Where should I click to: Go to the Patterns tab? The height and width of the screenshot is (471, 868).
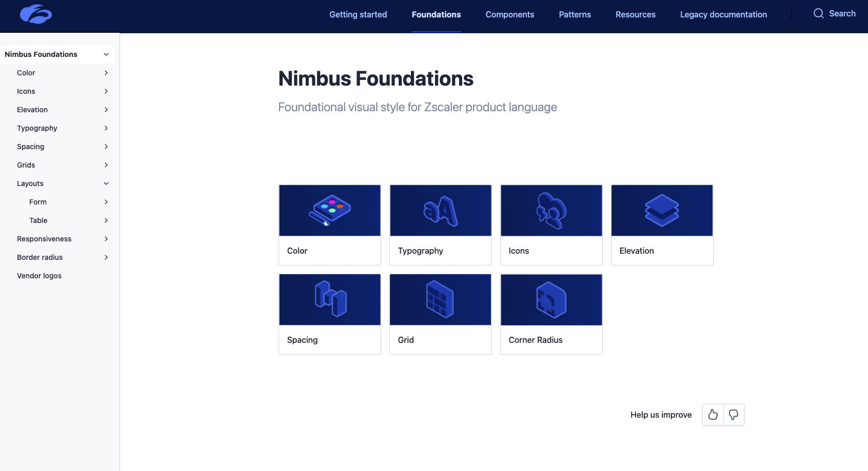click(575, 14)
